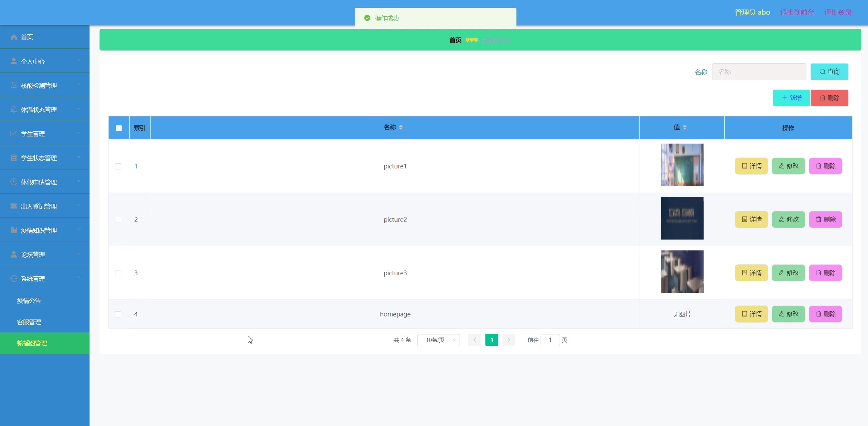The image size is (868, 426).
Task: Click the sort arrows on 名称 column
Action: [401, 127]
